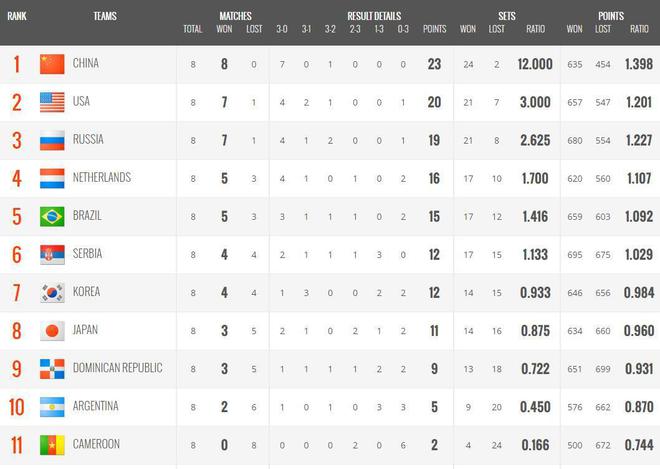Click the Serbia flag icon
This screenshot has height=469, width=660.
(52, 255)
